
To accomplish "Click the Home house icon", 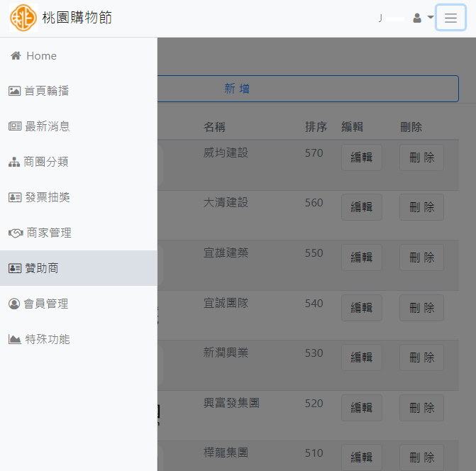I will point(16,55).
